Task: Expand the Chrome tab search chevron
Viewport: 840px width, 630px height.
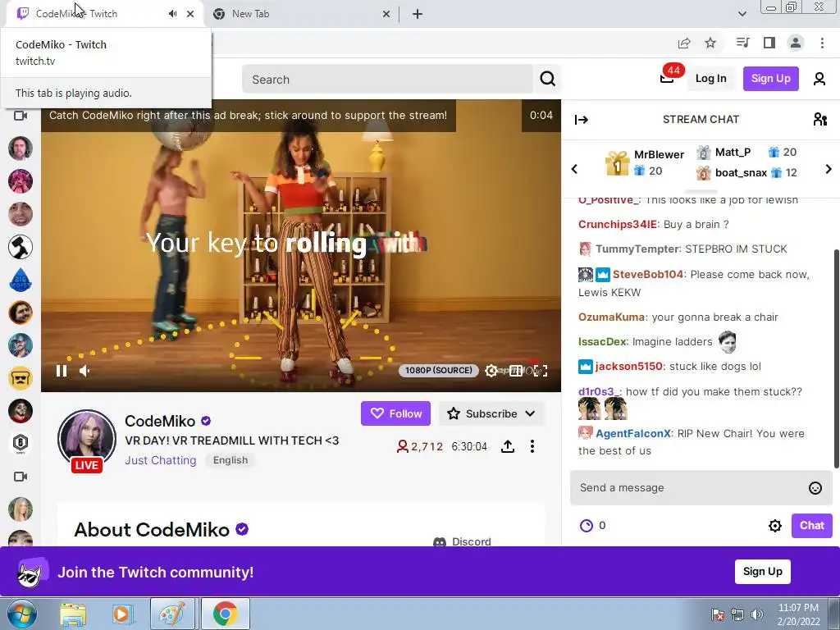Action: click(x=742, y=14)
